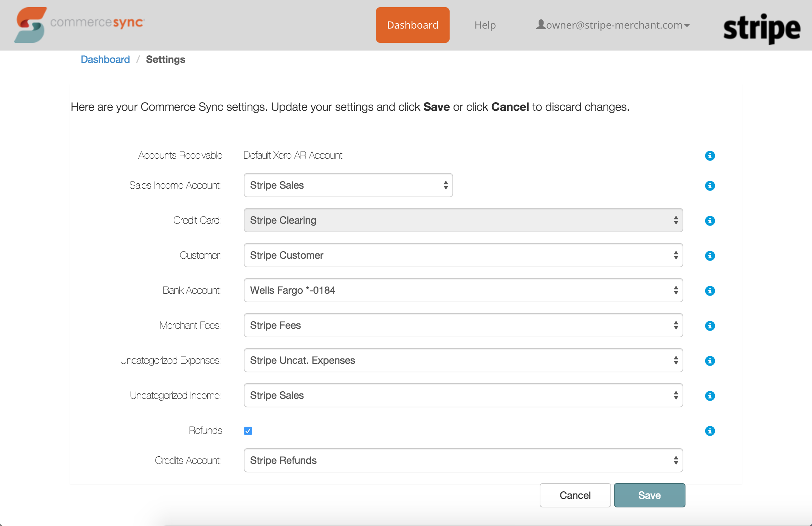Viewport: 812px width, 526px height.
Task: Open the Credit Card Stripe Clearing dropdown
Action: pos(463,220)
